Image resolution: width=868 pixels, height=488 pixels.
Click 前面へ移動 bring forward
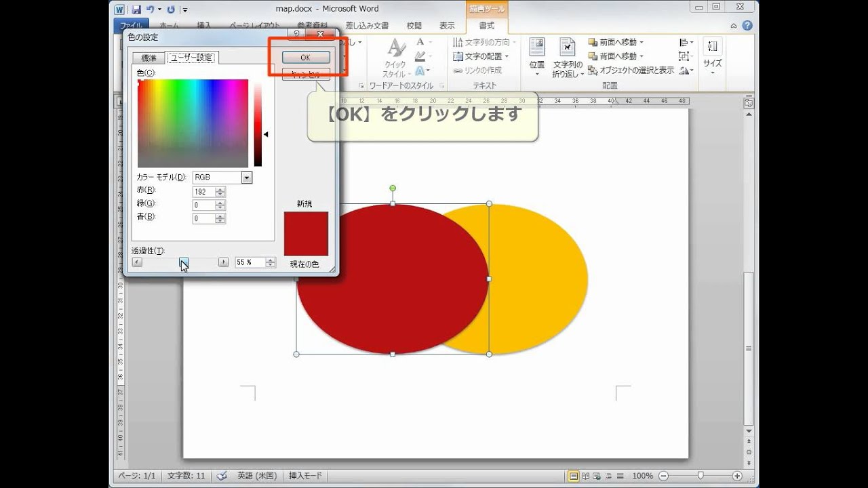point(616,42)
